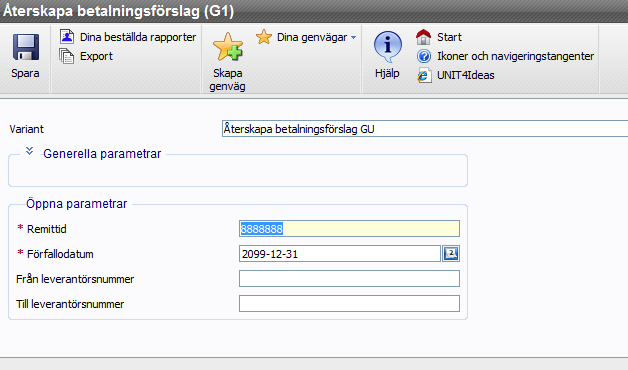The height and width of the screenshot is (370, 628).
Task: Click the Till leverantörsnummer field
Action: click(349, 304)
